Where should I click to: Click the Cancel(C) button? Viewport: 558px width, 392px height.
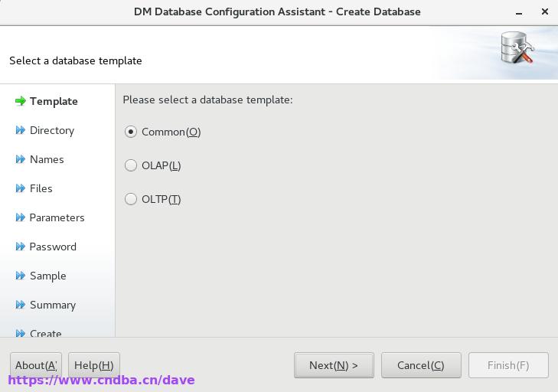tap(421, 365)
